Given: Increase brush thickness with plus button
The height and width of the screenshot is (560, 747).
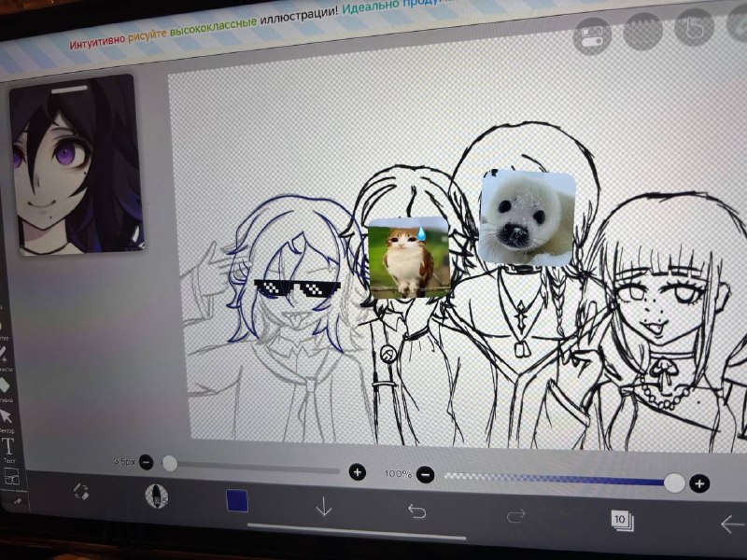Looking at the screenshot, I should [x=358, y=472].
